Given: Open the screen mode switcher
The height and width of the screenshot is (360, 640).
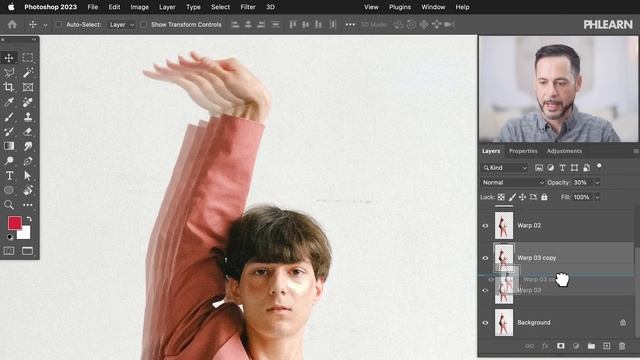Looking at the screenshot, I should pos(27,251).
